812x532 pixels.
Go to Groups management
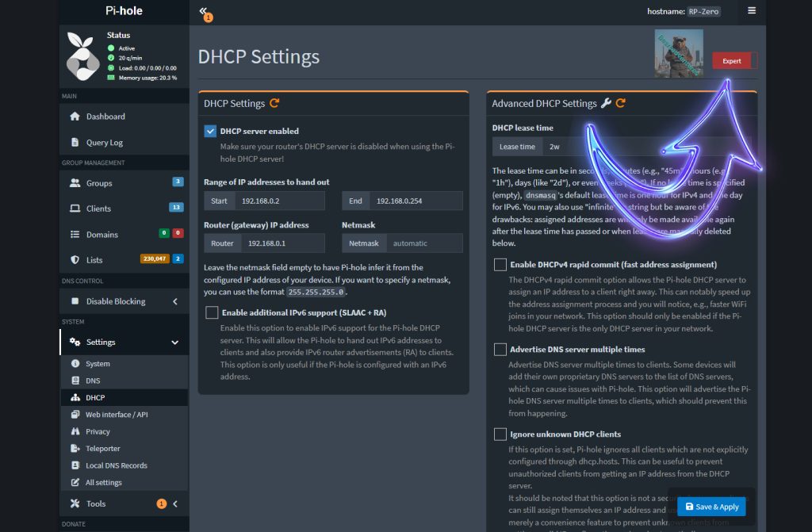(124, 183)
